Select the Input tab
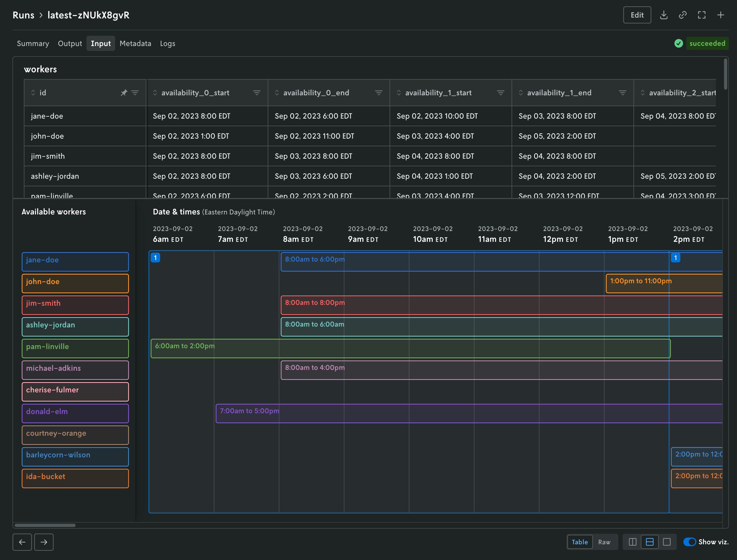 [x=101, y=43]
